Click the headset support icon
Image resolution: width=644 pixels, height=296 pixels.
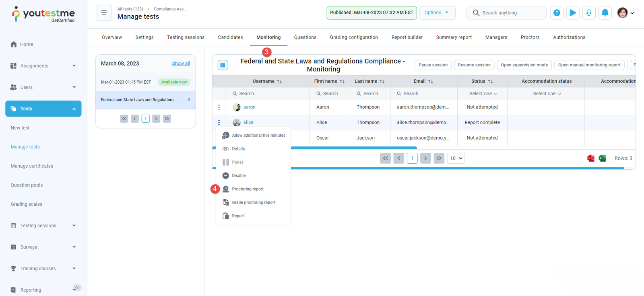pyautogui.click(x=588, y=13)
